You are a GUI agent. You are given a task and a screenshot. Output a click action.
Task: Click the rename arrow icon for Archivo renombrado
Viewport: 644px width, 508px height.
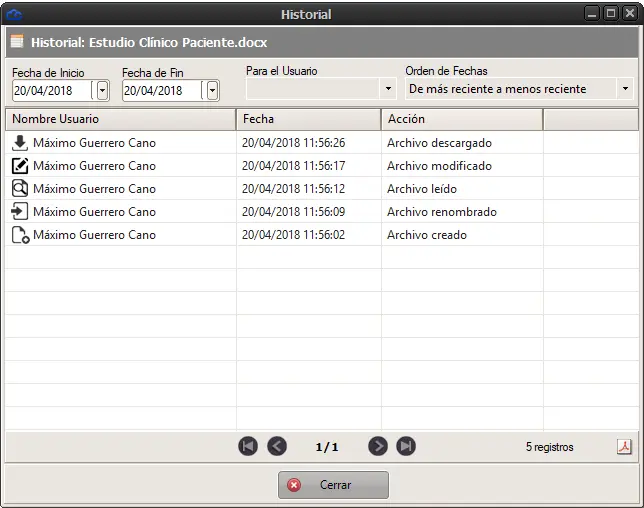point(19,211)
